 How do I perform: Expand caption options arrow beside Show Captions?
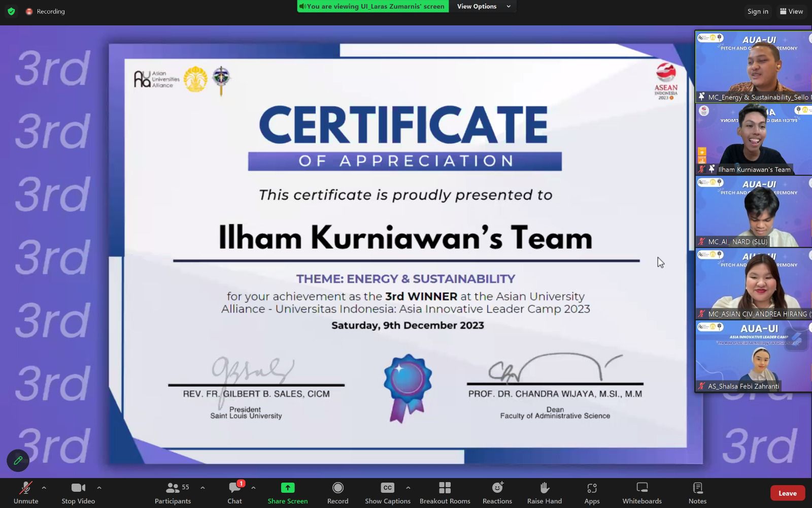(408, 488)
